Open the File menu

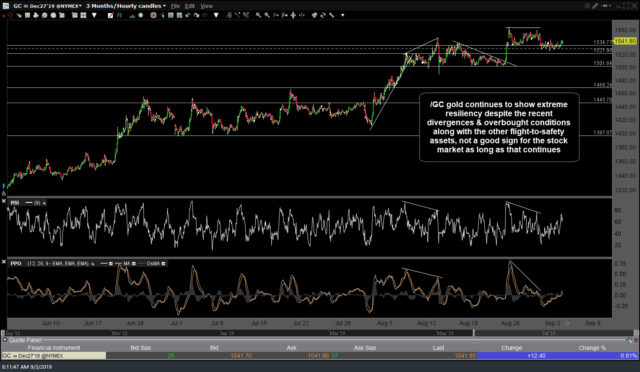tap(175, 6)
